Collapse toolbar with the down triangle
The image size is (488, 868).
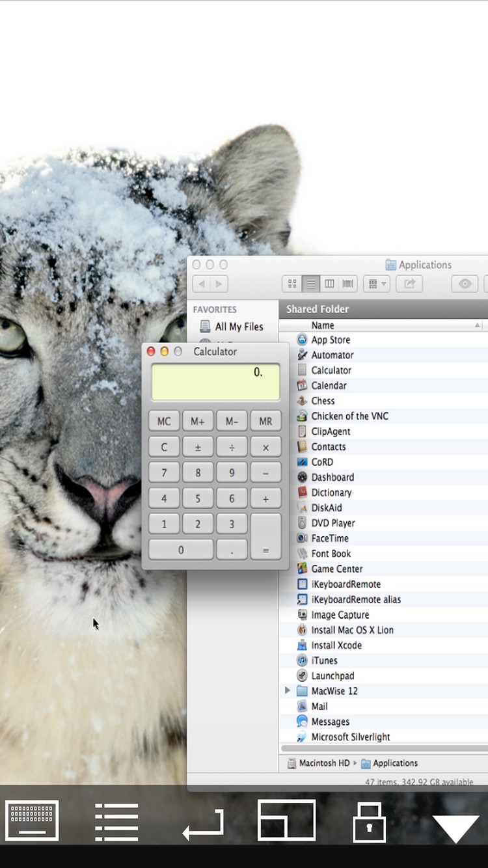click(x=455, y=828)
